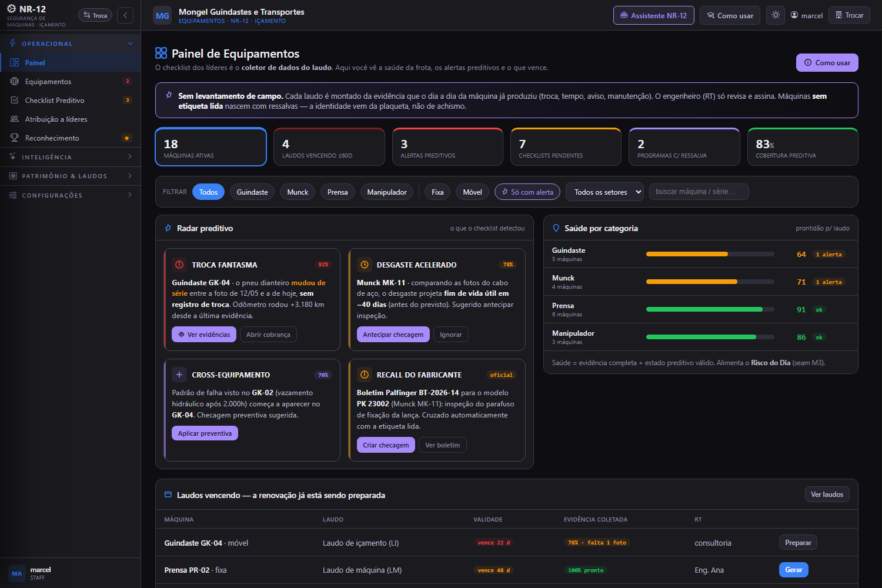Click the Painel de Equipamentos title icon
Screen dimensions: 882x588
[161, 54]
